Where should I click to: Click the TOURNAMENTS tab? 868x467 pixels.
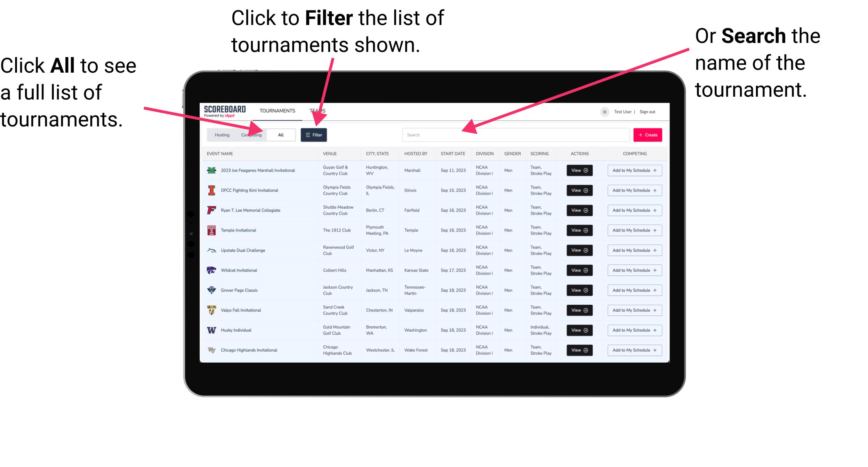point(276,110)
